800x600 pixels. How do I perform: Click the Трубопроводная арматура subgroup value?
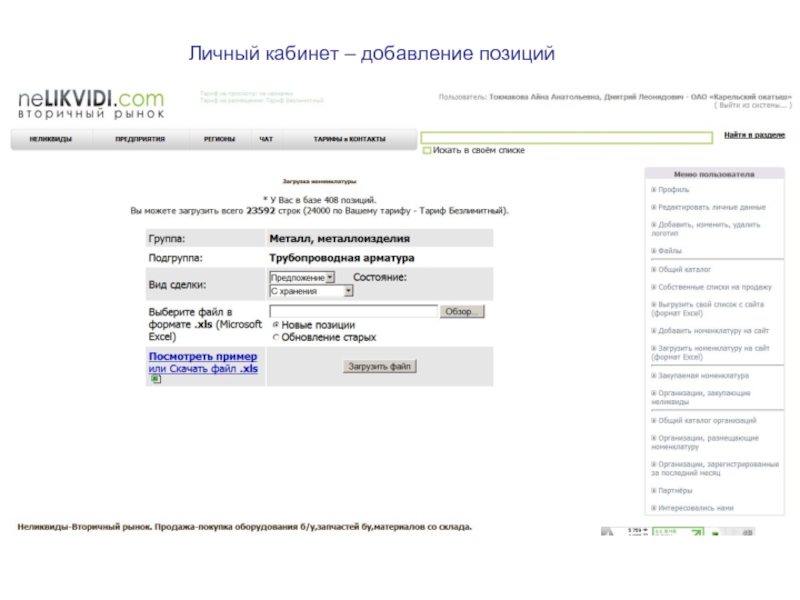(x=342, y=258)
